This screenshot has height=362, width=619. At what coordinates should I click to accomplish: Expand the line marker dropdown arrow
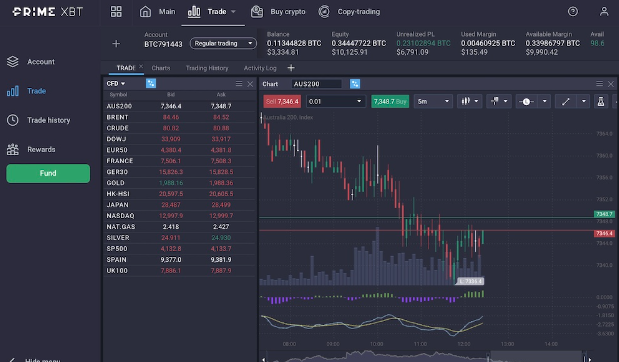click(x=544, y=101)
